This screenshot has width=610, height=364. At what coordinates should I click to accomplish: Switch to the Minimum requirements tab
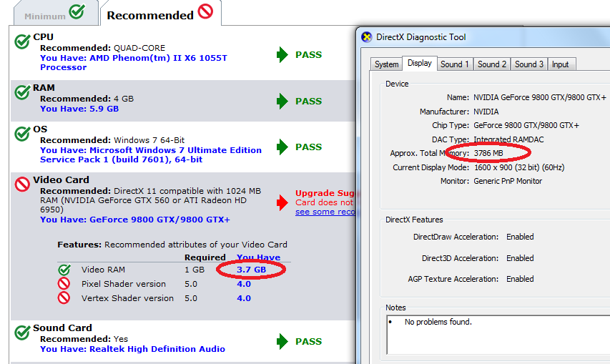56,13
